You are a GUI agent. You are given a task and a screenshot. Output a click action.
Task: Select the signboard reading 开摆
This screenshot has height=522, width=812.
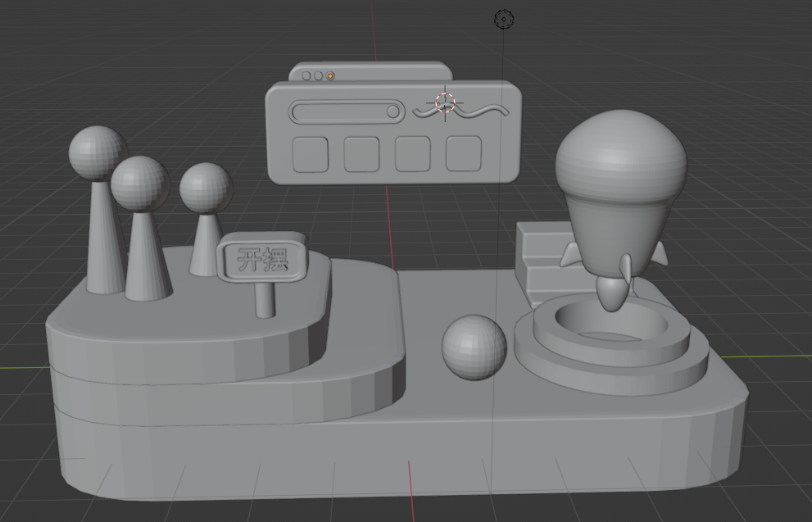[262, 257]
